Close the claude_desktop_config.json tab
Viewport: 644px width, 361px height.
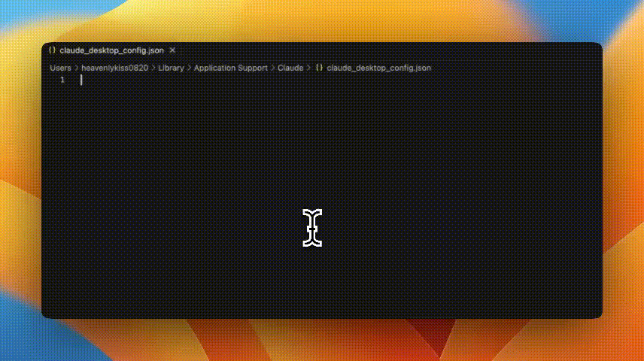(172, 50)
